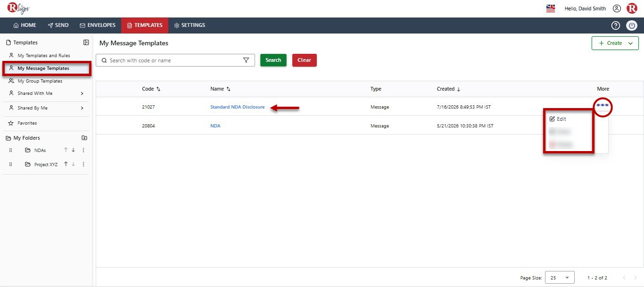
Task: Open More options for Standard NDA Disclosure
Action: 603,105
